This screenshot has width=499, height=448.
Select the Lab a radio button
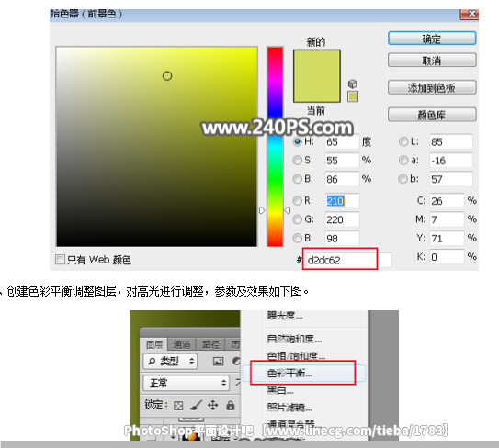click(x=403, y=161)
